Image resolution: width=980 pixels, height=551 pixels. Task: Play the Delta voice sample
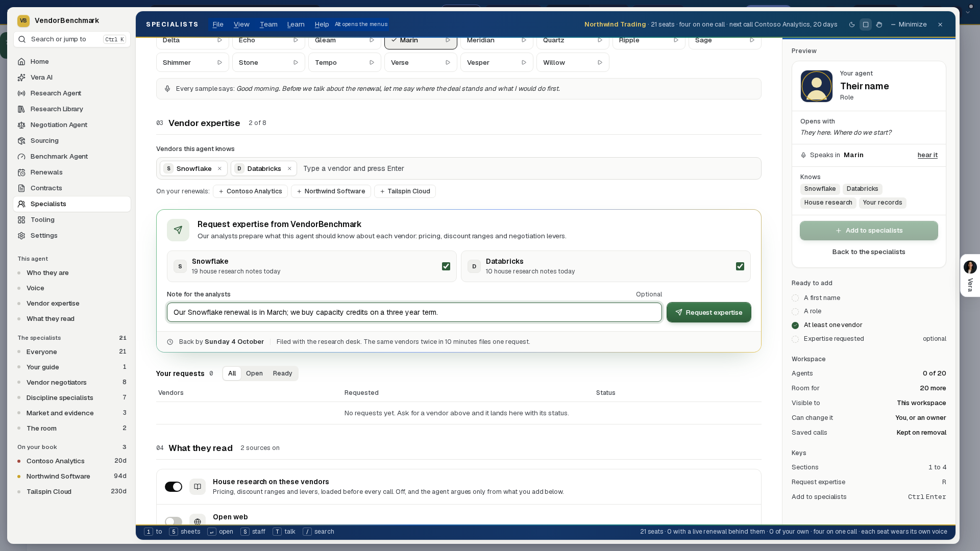coord(219,40)
